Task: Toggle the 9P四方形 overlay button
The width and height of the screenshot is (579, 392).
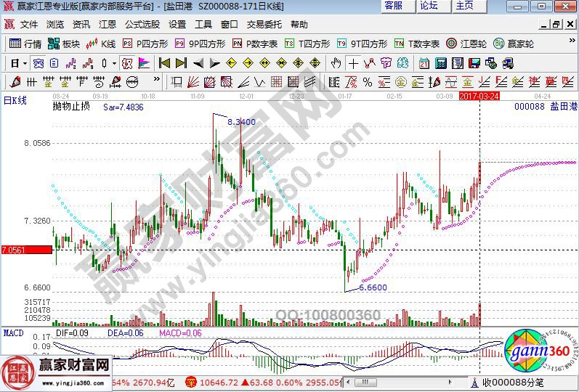Action: pos(200,44)
